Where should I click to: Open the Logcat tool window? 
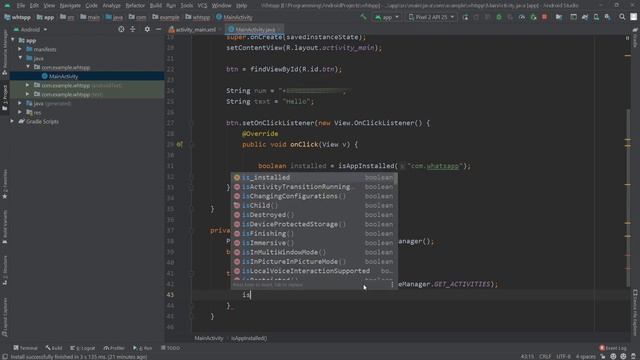82,348
